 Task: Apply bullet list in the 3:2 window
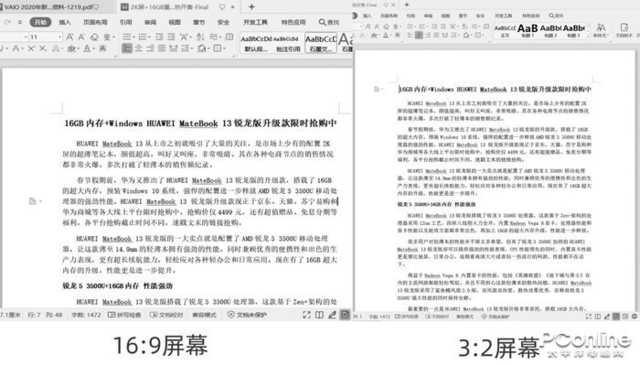tap(410, 27)
